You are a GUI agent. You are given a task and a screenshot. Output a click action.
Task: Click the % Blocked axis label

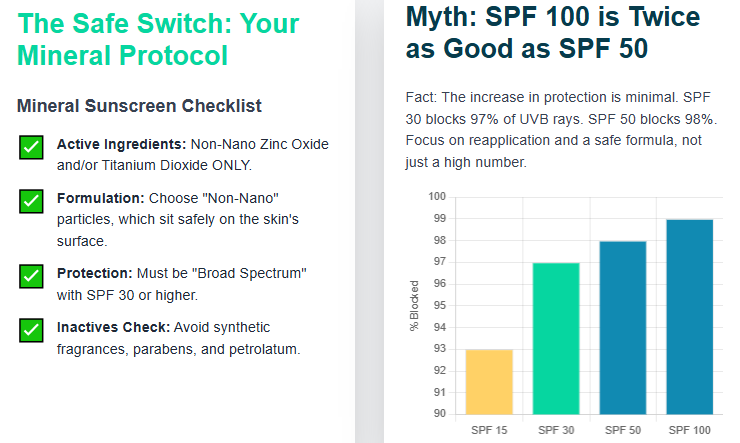point(414,305)
